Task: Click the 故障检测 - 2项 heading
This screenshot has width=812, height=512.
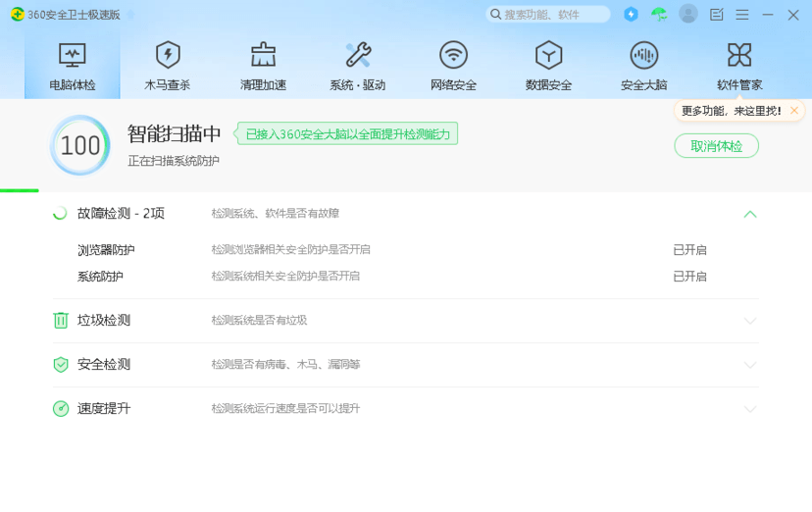Action: coord(121,213)
